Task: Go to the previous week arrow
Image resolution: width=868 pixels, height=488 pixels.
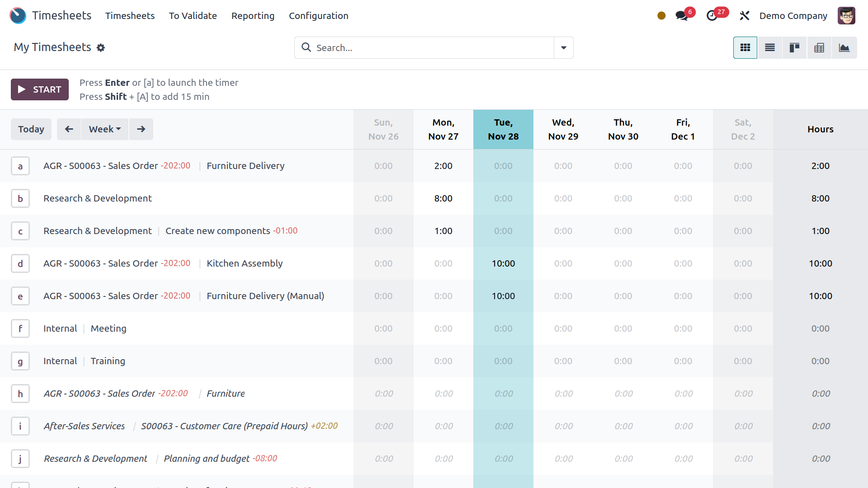Action: tap(69, 129)
